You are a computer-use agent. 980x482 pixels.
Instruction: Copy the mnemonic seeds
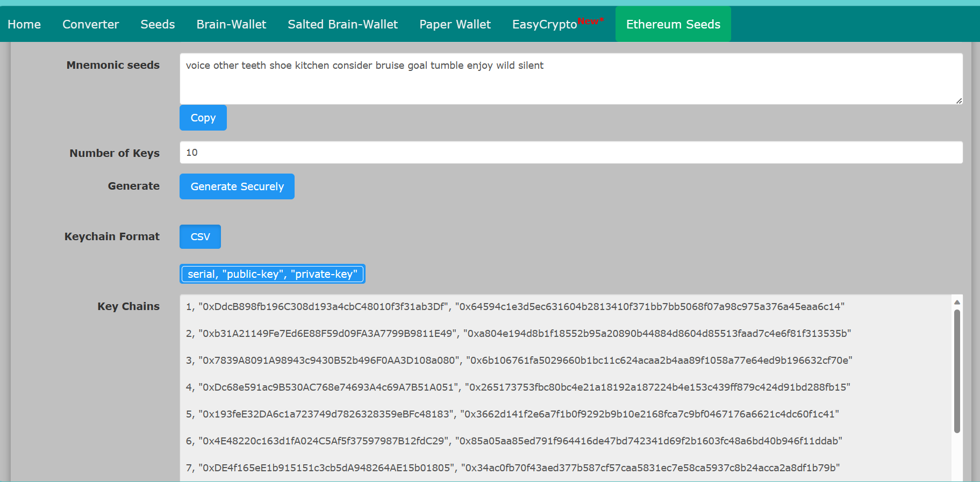[203, 118]
